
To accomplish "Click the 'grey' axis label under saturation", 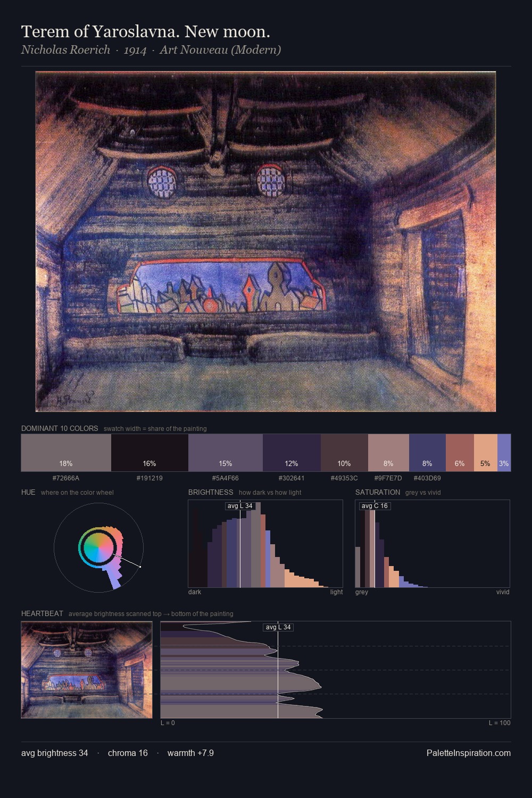I will coord(362,592).
